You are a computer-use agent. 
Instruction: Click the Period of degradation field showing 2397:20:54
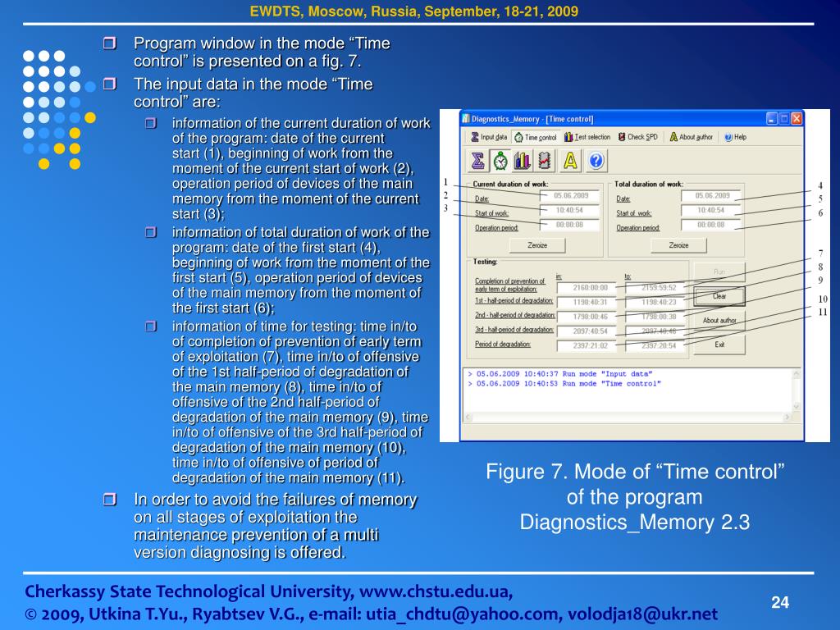[x=655, y=345]
